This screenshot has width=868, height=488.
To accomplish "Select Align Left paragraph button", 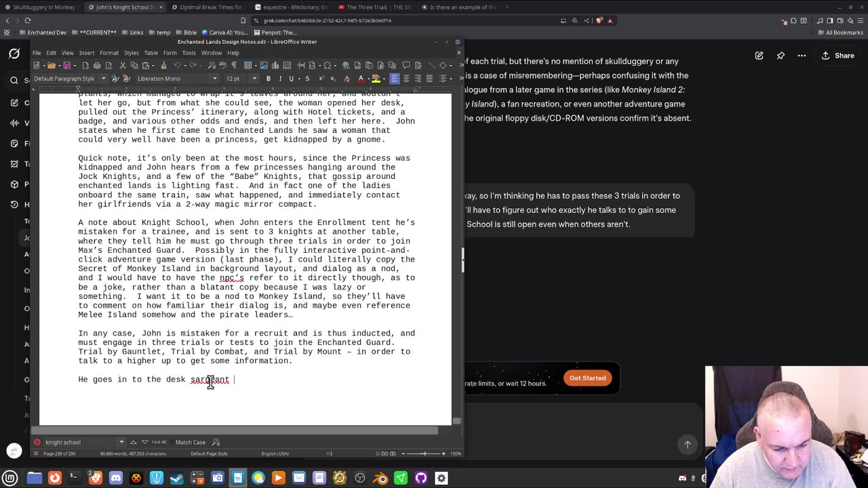I will 395,79.
